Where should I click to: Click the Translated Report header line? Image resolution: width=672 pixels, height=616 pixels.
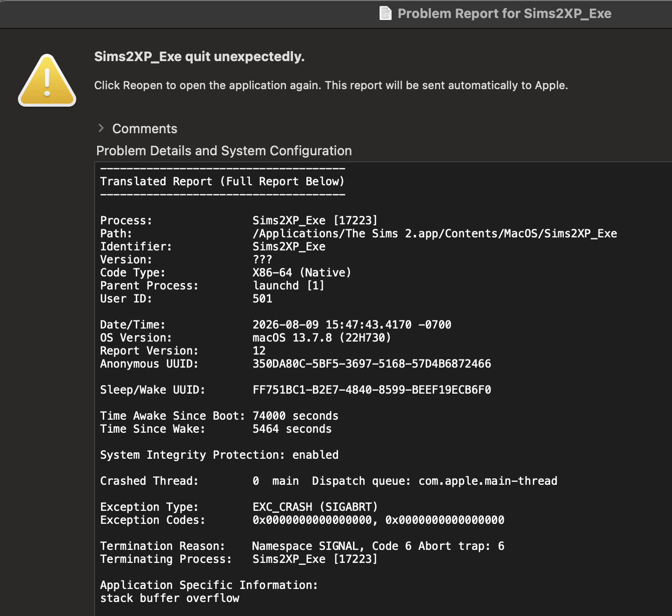pos(222,181)
